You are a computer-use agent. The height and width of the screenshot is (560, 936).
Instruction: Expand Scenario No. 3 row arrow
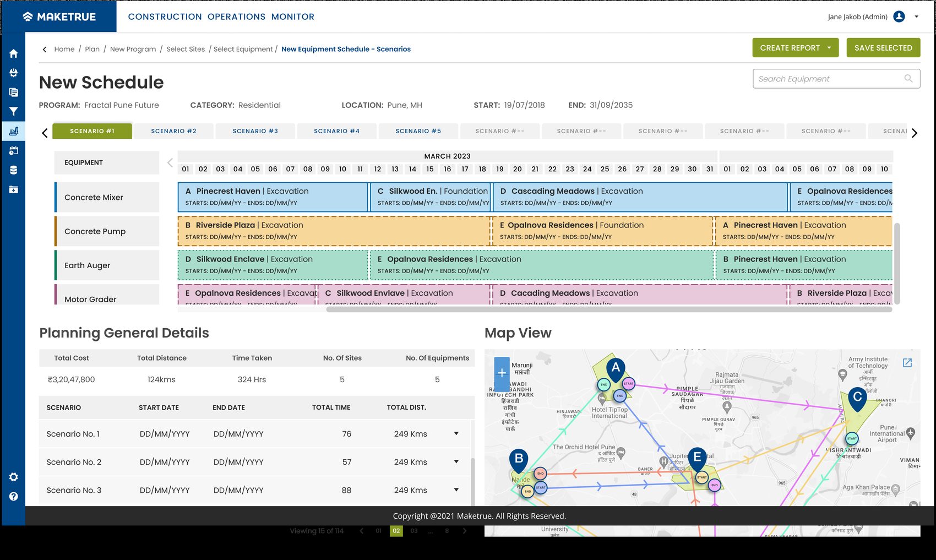click(456, 490)
